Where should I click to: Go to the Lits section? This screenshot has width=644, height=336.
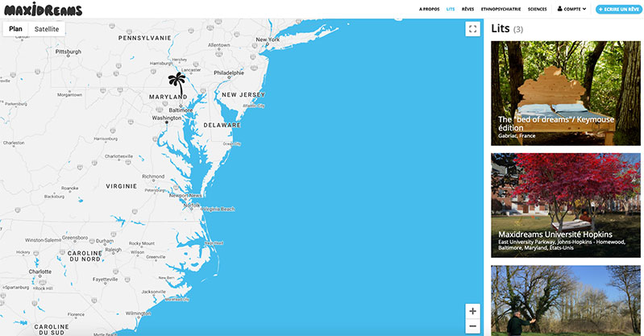coord(451,9)
